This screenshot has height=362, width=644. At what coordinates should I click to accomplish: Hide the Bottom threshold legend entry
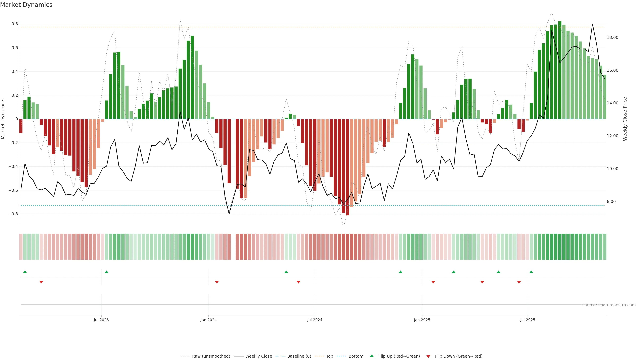[x=356, y=356]
